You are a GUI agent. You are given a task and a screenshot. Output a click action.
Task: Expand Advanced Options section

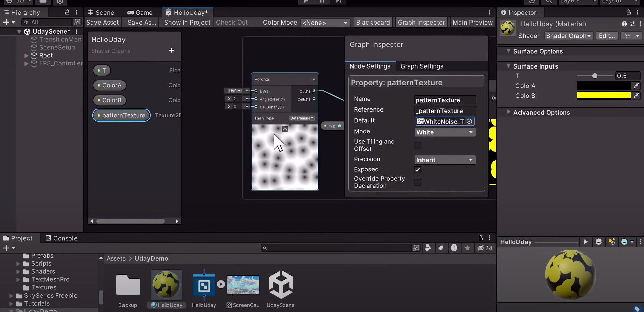509,112
